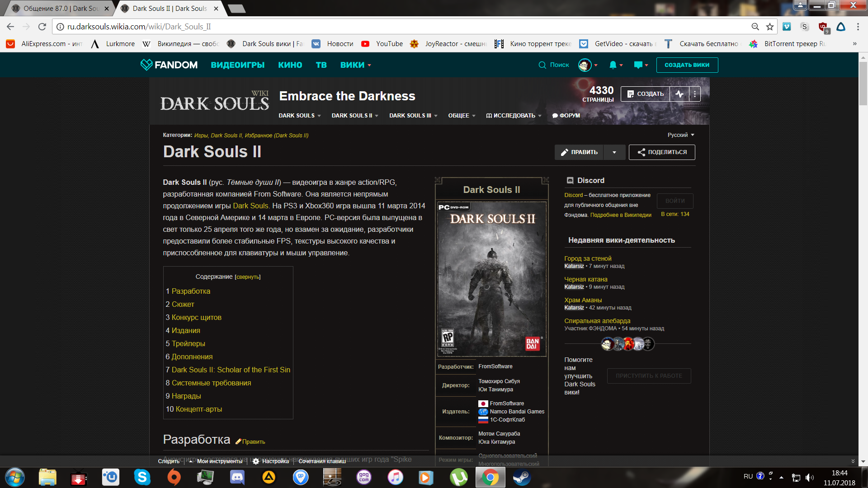868x488 pixels.
Task: Click the contributors avatars row
Action: pos(627,344)
